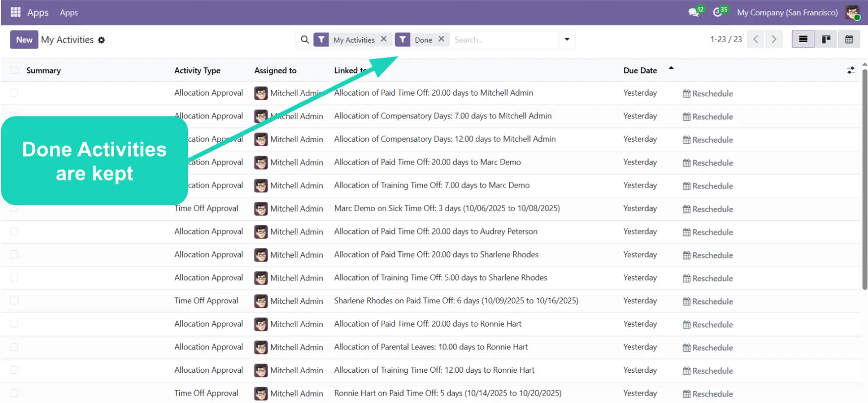The image size is (868, 403).
Task: Tick the select-all checkbox in header
Action: (14, 70)
